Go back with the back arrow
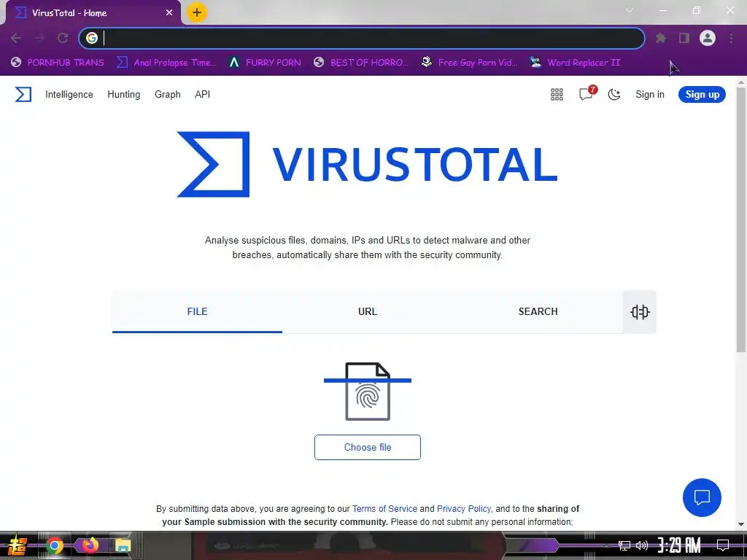 tap(16, 38)
